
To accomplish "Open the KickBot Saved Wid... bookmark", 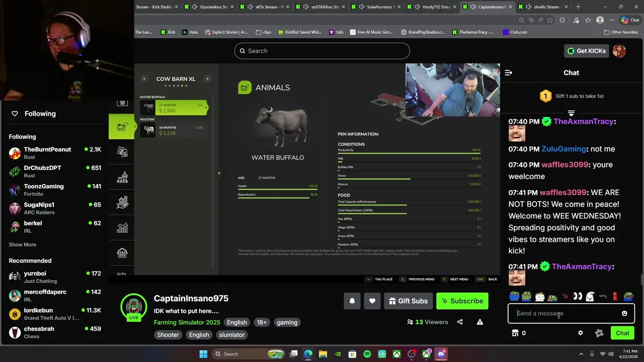I will (299, 32).
